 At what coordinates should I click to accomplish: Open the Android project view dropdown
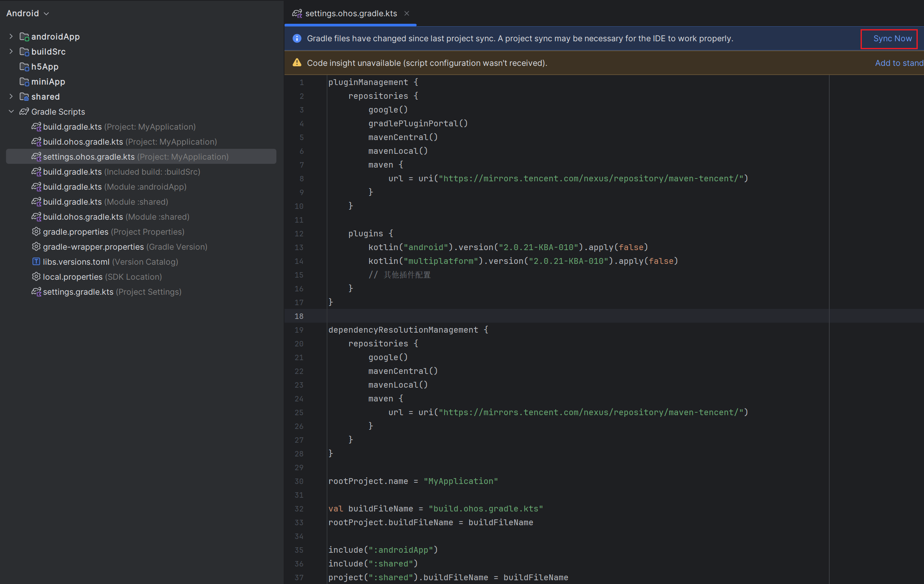click(x=28, y=13)
